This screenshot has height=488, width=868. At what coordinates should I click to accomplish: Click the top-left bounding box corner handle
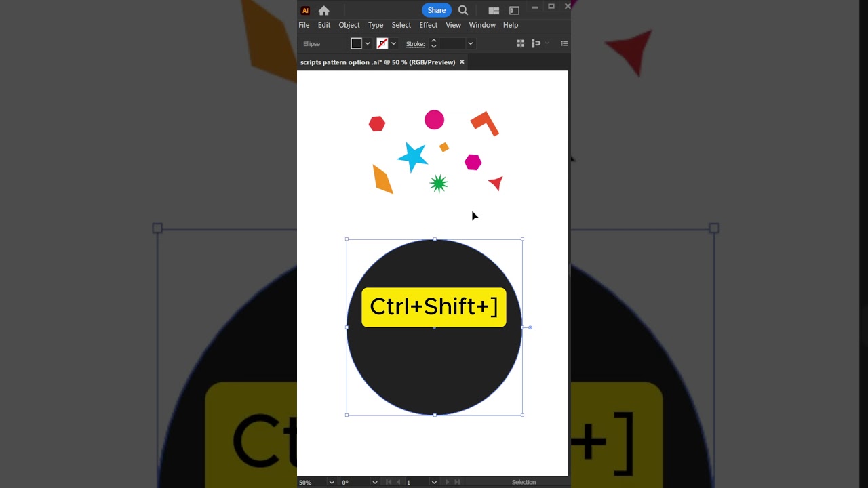347,239
